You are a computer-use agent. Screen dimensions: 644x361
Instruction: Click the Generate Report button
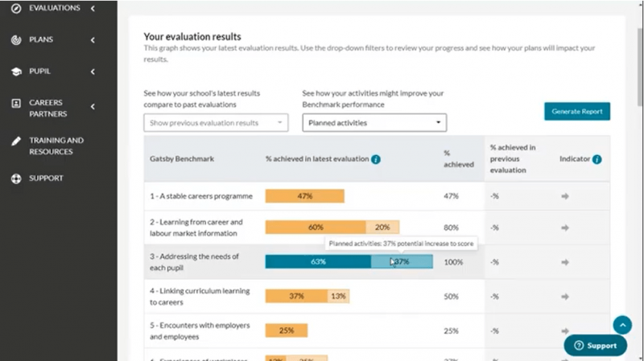click(576, 112)
